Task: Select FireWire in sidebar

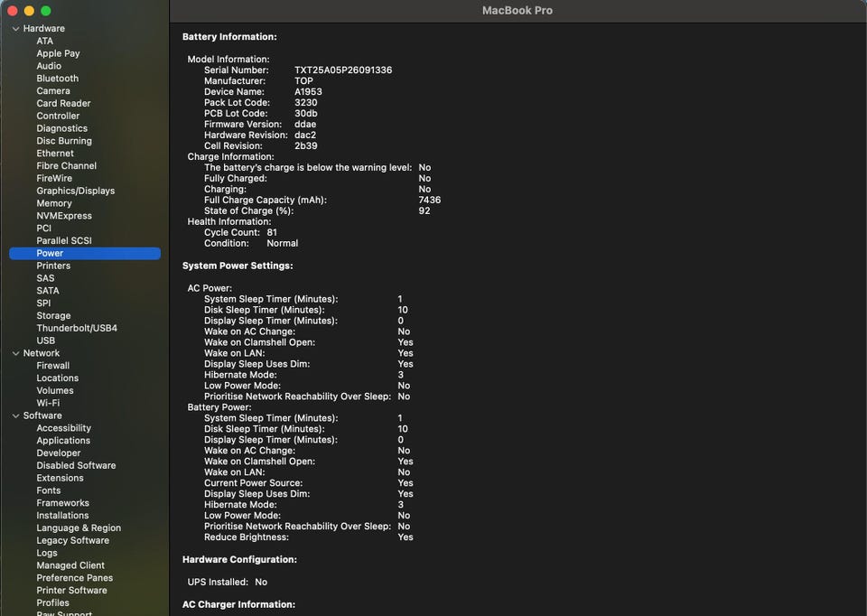Action: click(x=54, y=178)
